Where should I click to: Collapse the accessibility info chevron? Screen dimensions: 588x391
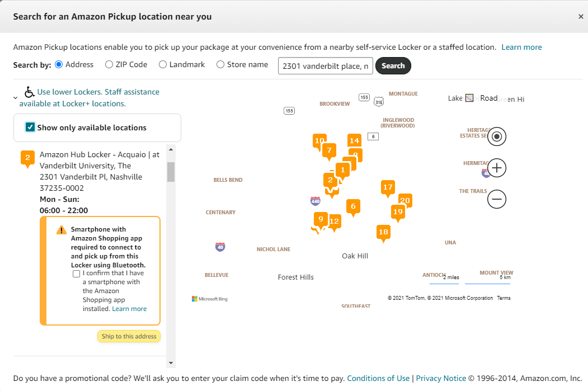(x=16, y=97)
